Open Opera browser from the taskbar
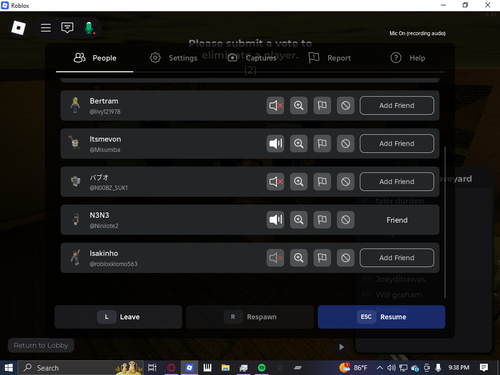The width and height of the screenshot is (500, 375). click(171, 368)
